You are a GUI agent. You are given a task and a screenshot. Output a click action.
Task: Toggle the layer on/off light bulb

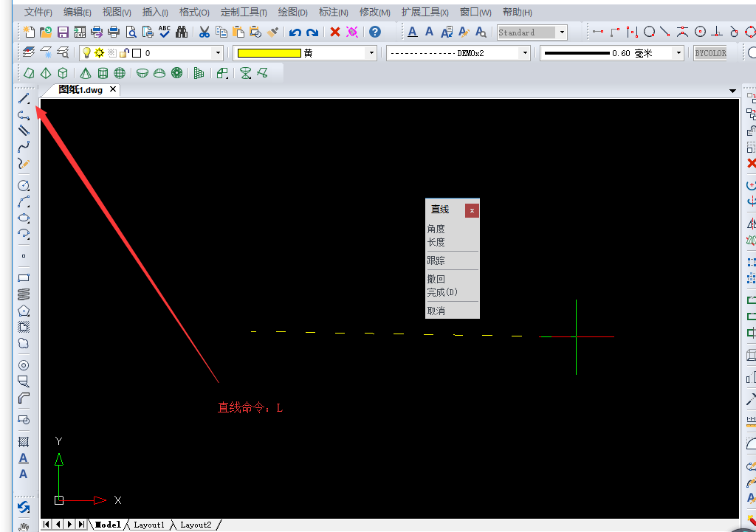[x=87, y=53]
